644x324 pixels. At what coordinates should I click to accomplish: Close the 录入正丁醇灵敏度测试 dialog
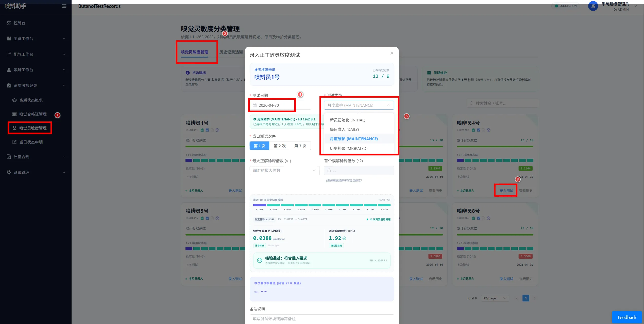click(392, 53)
